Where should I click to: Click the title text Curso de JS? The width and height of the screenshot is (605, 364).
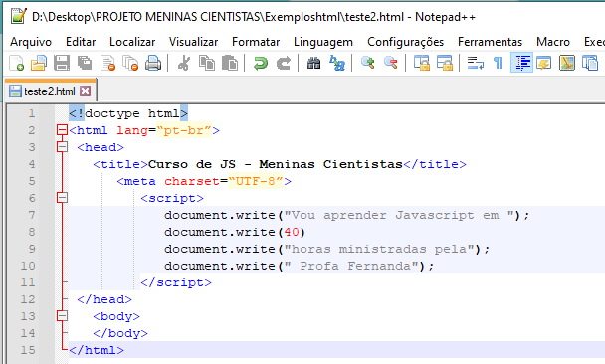click(192, 164)
